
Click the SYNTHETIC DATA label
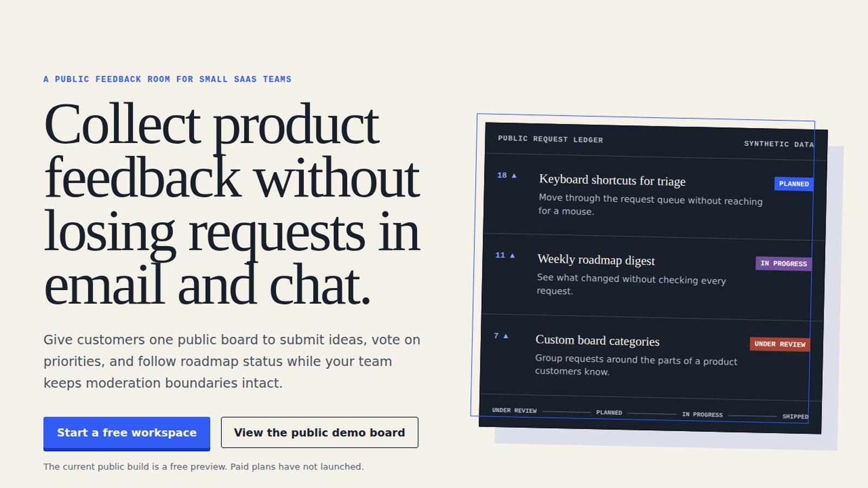778,144
